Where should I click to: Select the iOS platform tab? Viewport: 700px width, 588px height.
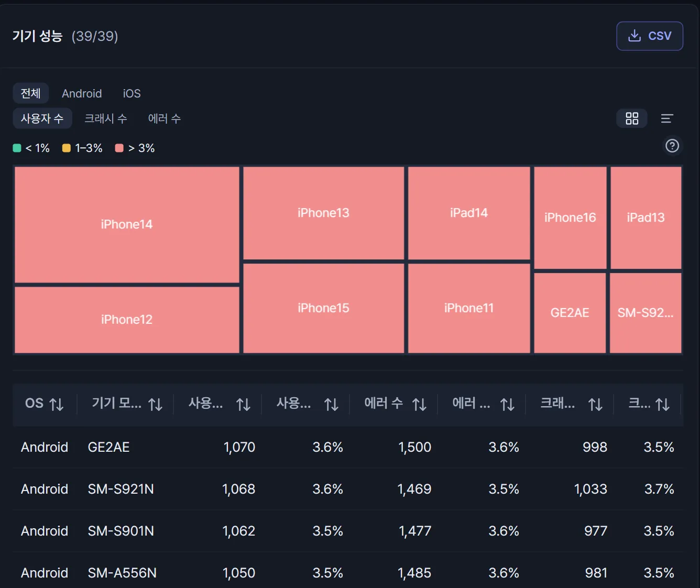click(x=132, y=93)
